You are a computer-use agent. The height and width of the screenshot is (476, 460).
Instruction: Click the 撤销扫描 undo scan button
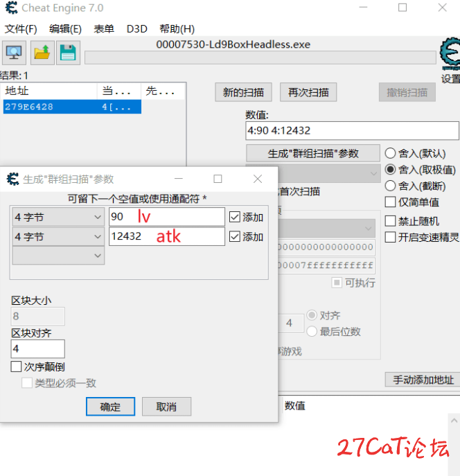click(x=407, y=92)
